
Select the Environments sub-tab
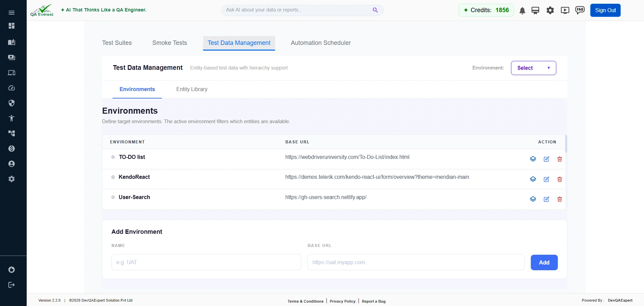click(x=137, y=89)
